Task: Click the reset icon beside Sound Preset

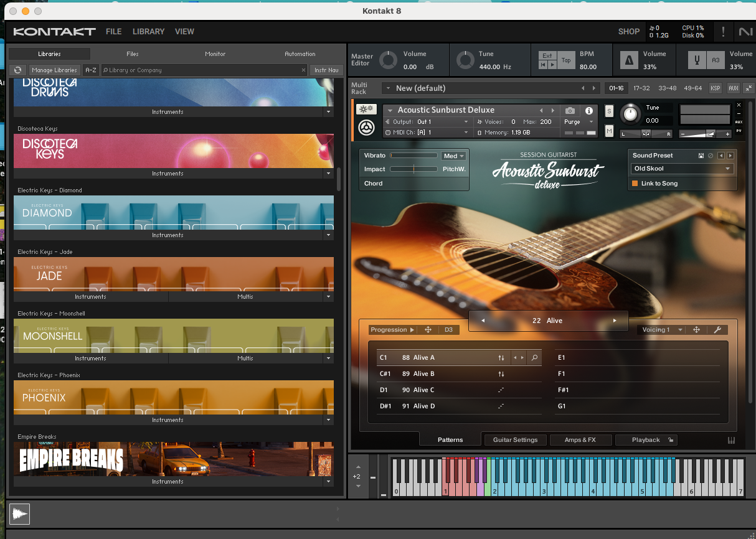Action: pos(711,156)
